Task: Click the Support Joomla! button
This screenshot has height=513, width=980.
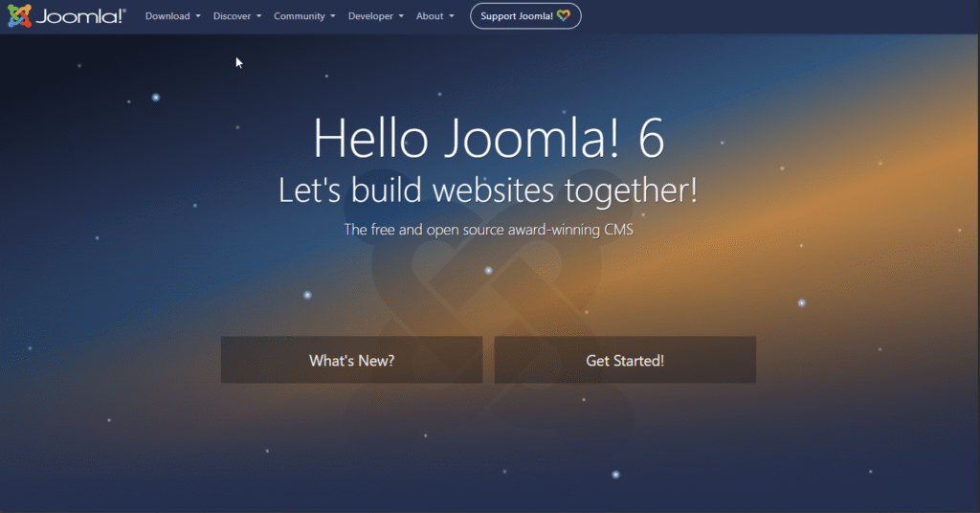Action: [525, 16]
